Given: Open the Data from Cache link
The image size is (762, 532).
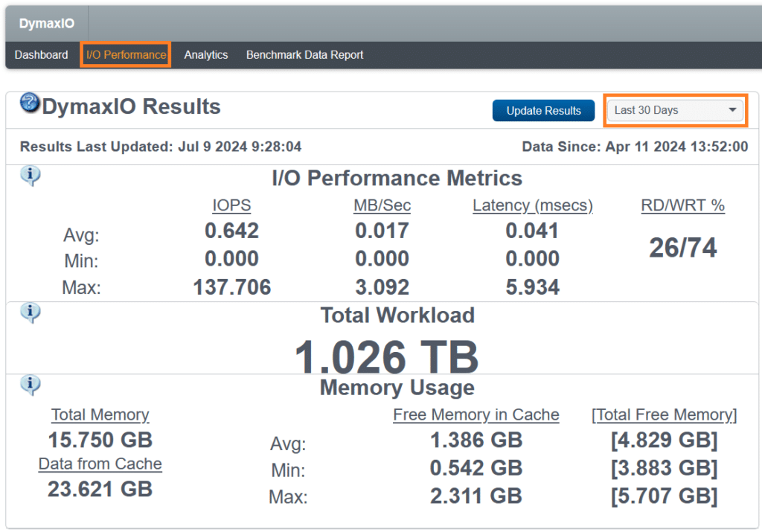Looking at the screenshot, I should [100, 464].
